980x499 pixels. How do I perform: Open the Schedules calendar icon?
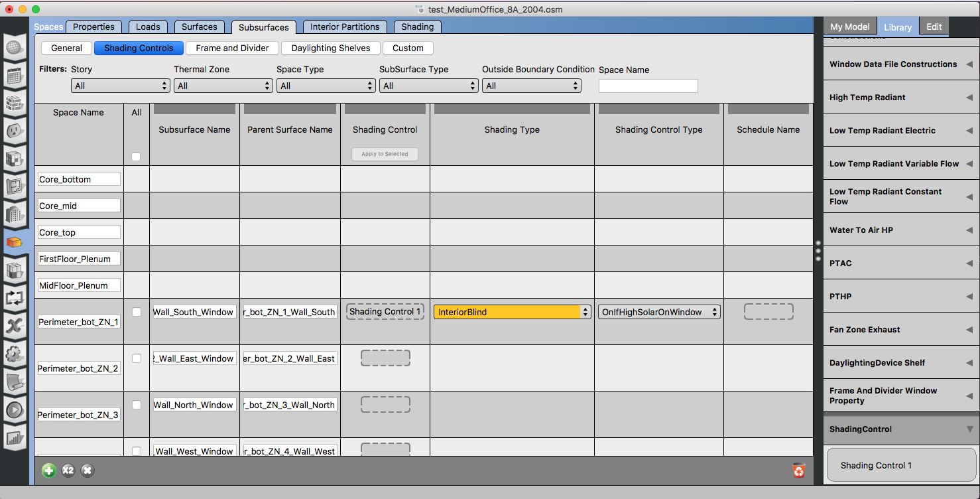[x=15, y=75]
